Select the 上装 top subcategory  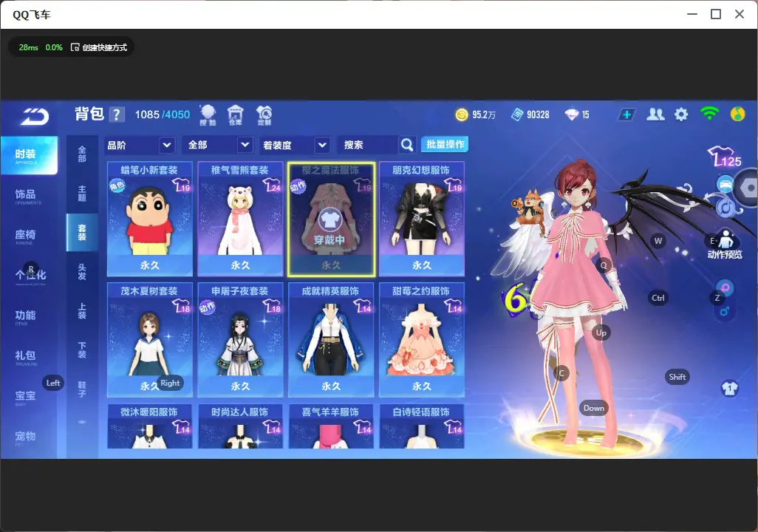pyautogui.click(x=82, y=311)
